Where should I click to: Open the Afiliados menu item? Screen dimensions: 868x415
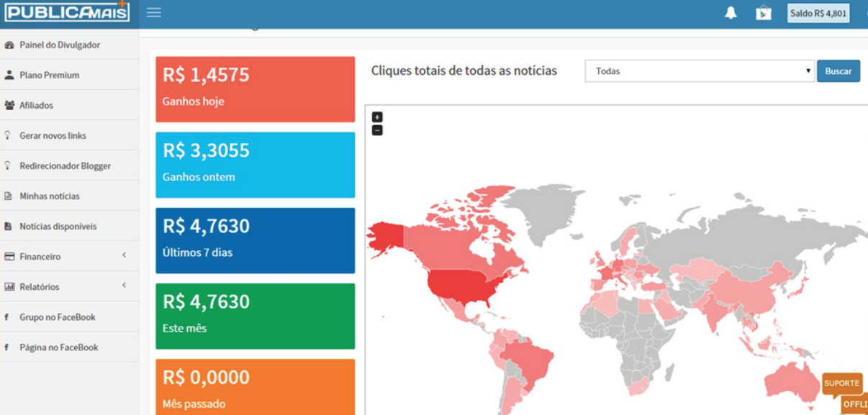tap(37, 105)
